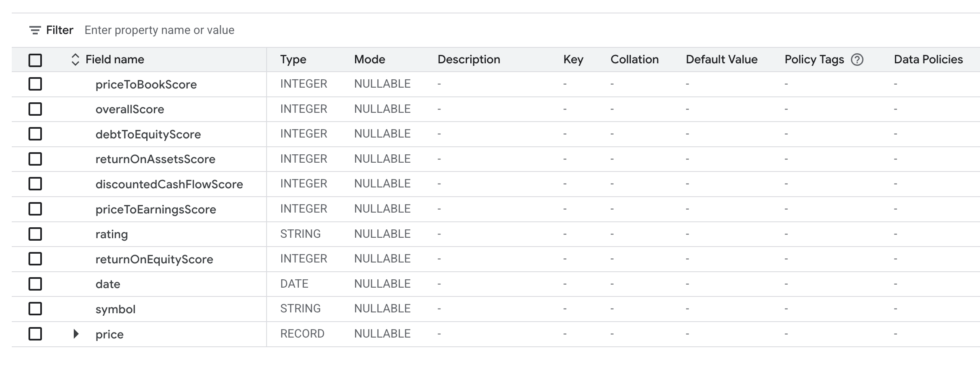Screen dimensions: 980x369
Task: Check the returnOnEquityScore field checkbox
Action: click(35, 259)
